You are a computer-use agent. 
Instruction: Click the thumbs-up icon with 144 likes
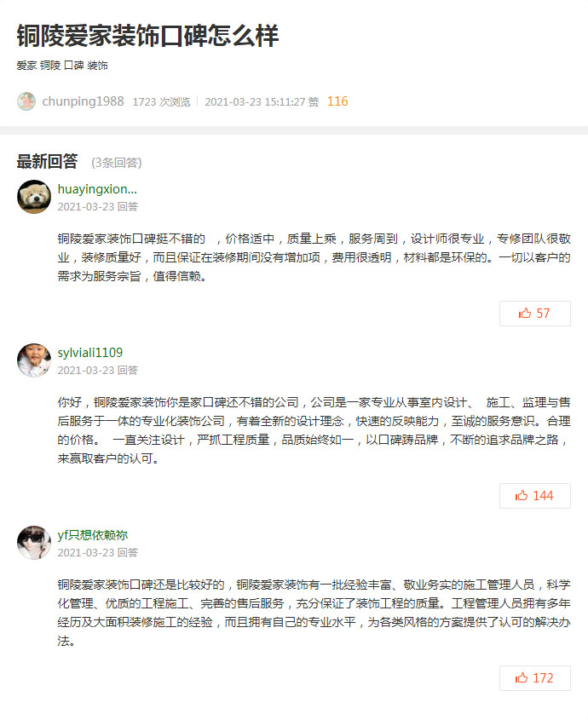[522, 495]
